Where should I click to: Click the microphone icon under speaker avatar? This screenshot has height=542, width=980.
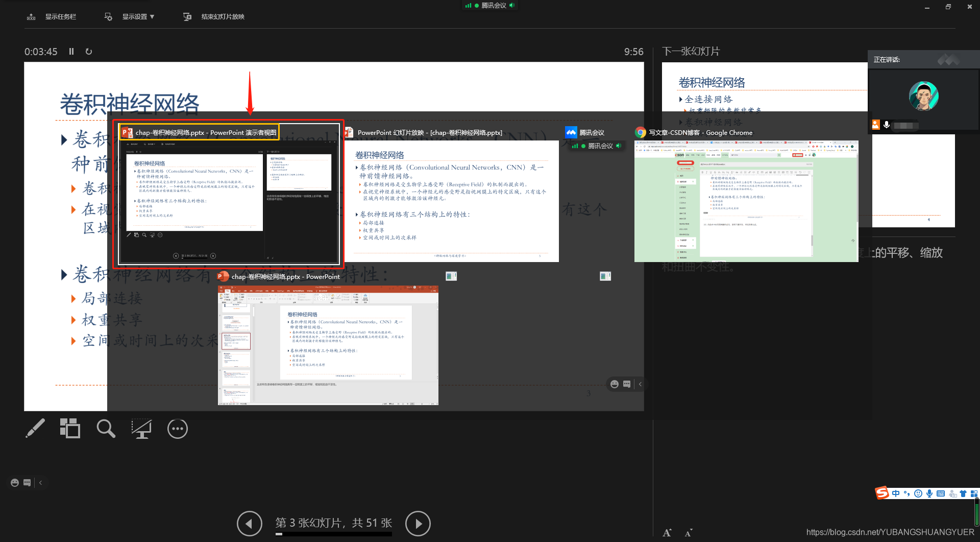[x=887, y=125]
